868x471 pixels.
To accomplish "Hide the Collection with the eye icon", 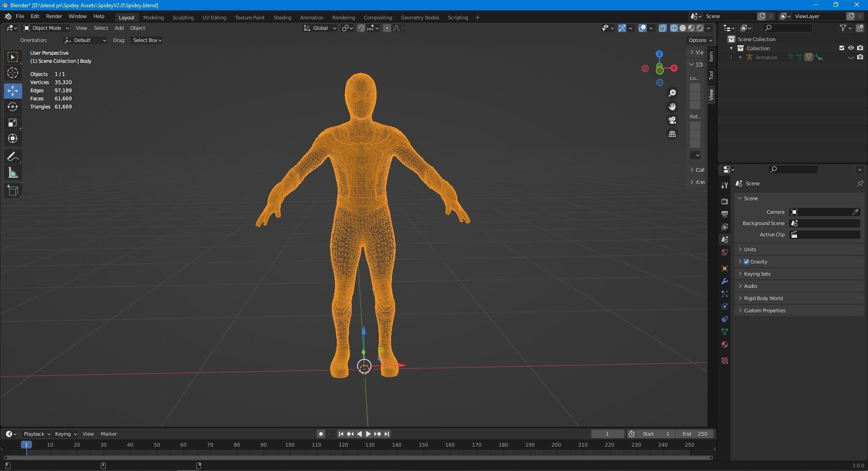I will tap(851, 48).
